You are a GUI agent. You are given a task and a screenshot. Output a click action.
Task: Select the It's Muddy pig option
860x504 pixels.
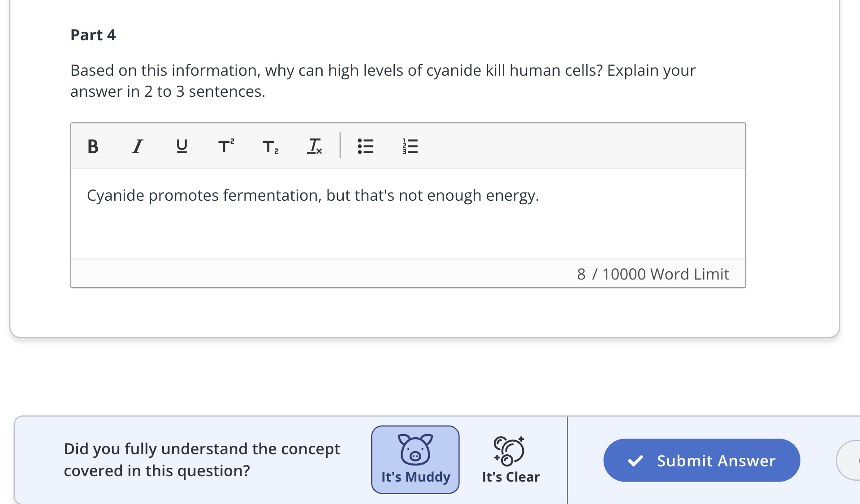pos(415,460)
